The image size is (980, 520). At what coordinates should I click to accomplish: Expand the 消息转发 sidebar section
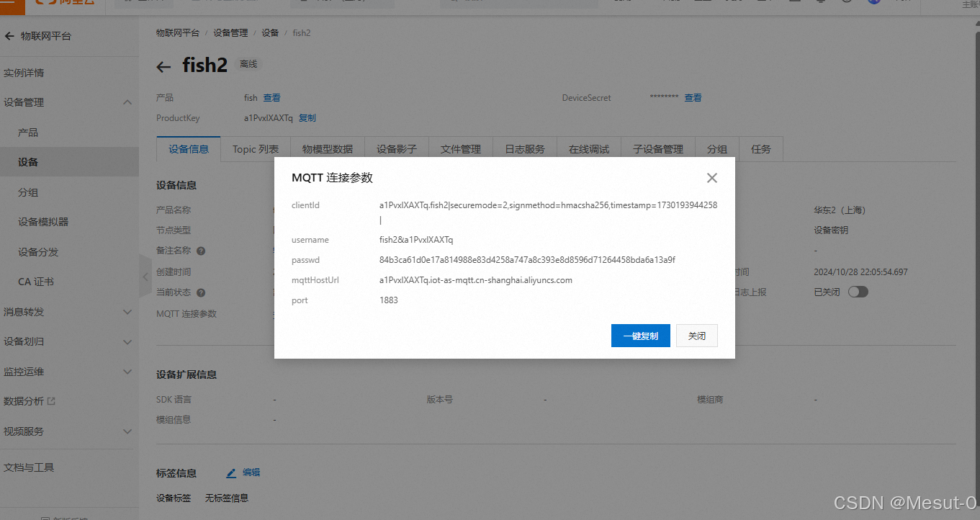point(127,312)
